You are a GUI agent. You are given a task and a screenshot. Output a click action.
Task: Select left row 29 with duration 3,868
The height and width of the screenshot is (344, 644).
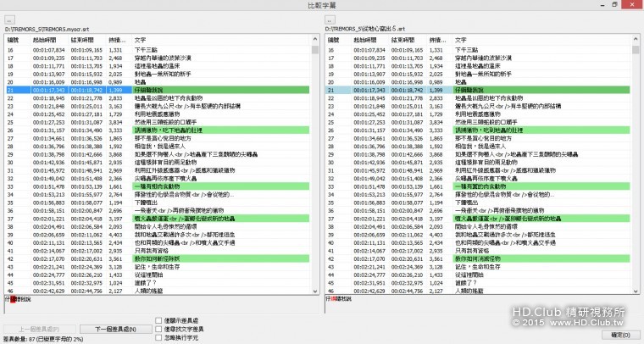pyautogui.click(x=158, y=154)
